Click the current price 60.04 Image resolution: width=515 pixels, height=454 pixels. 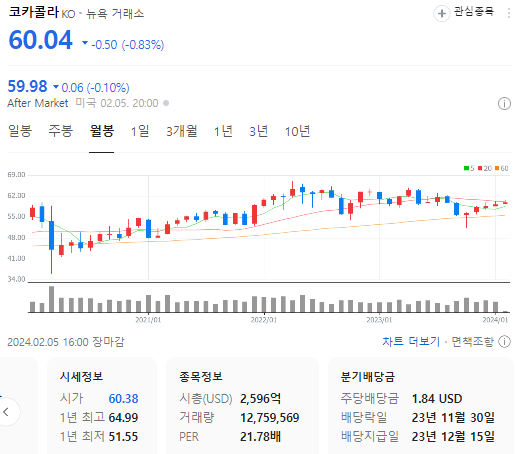coord(40,40)
